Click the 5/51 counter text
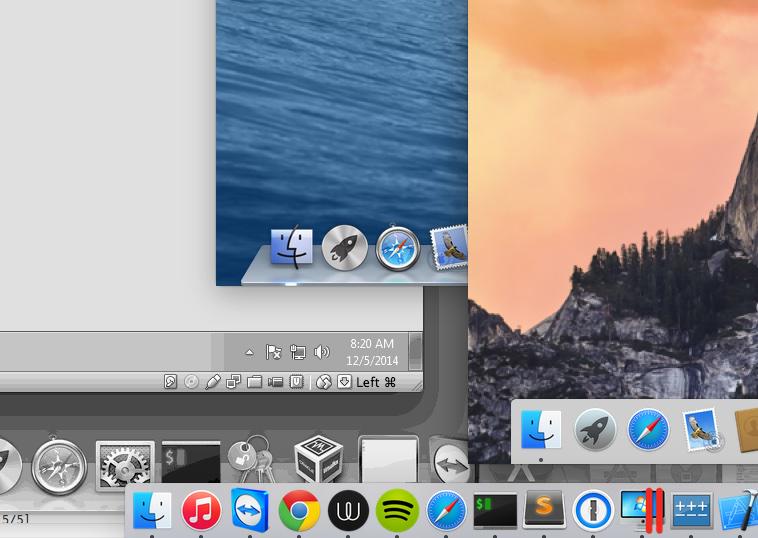Viewport: 758px width, 538px height. [x=15, y=519]
